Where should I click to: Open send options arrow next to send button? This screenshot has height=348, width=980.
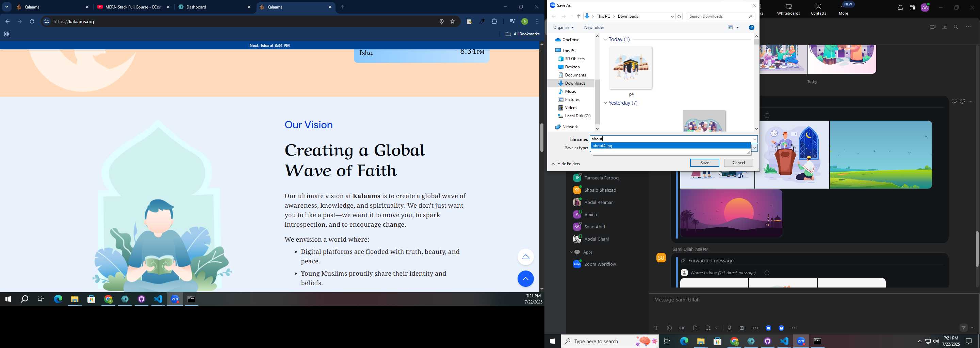click(971, 328)
